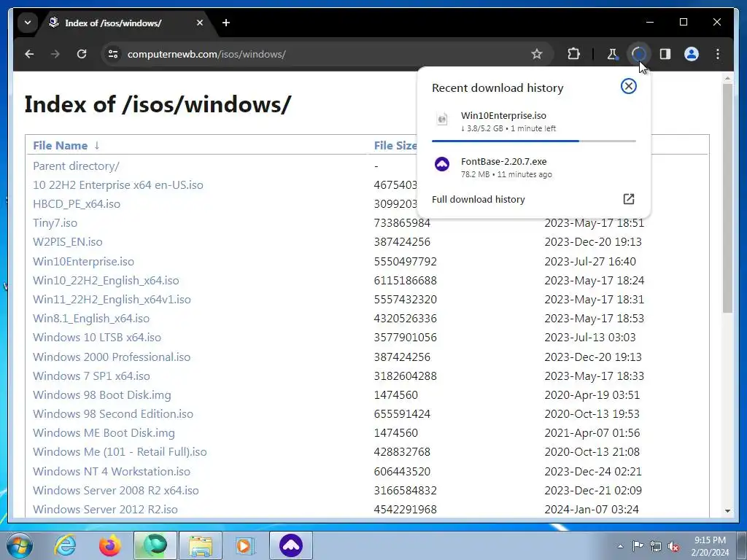Download Windows NT 4 Workstation.iso
Screen dimensions: 747x560
(112, 472)
